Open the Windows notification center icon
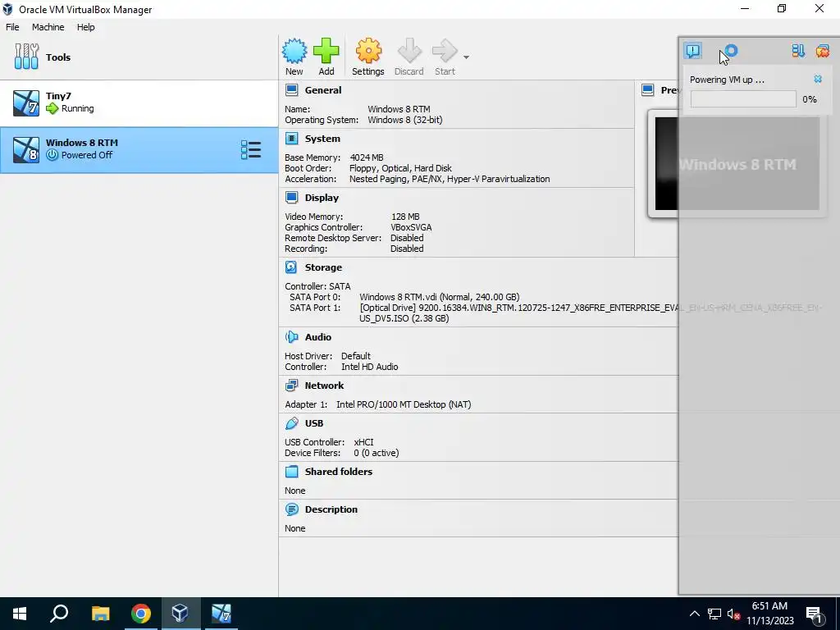The width and height of the screenshot is (840, 630). (815, 614)
